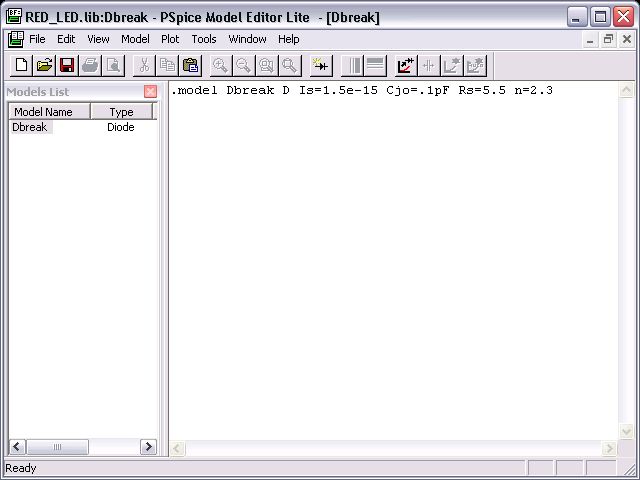Minimize the inner Dbreak document window
Viewport: 640px width, 480px height.
[x=590, y=40]
